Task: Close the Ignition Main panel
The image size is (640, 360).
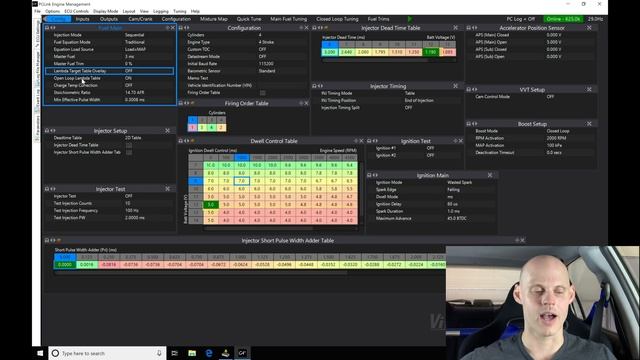Action: (x=490, y=175)
